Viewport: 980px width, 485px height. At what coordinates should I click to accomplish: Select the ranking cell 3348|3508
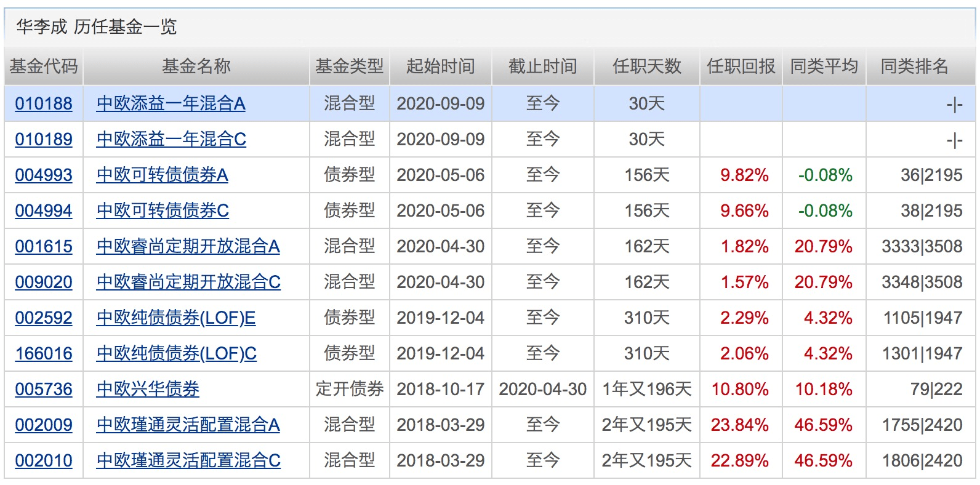(x=922, y=283)
